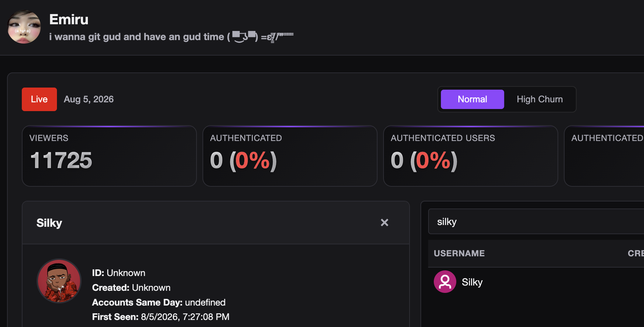Select the Normal mode toggle
The width and height of the screenshot is (644, 327).
pyautogui.click(x=472, y=99)
